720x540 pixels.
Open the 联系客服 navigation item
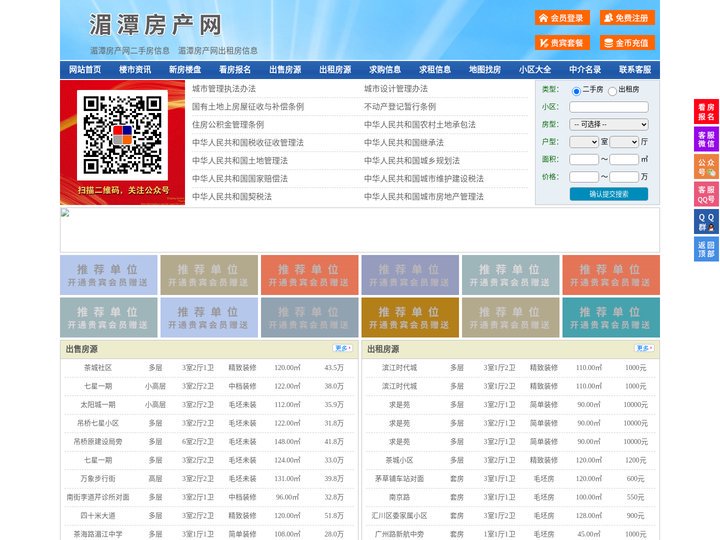tap(635, 70)
